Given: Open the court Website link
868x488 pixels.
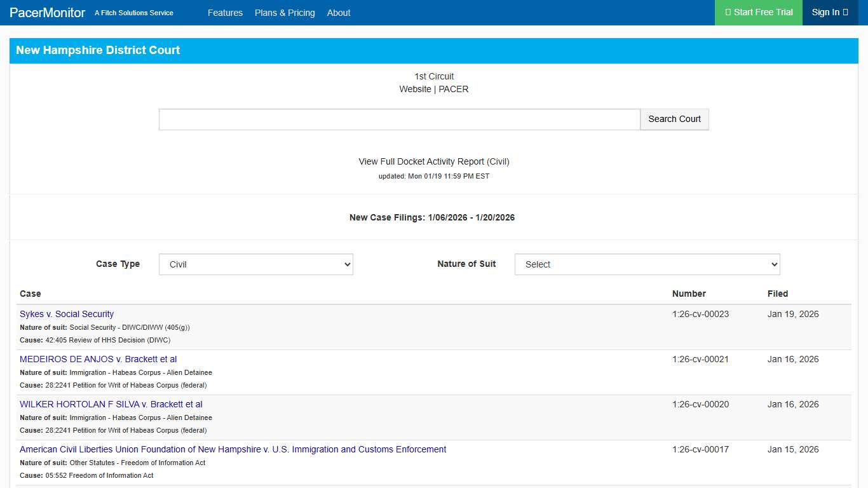Looking at the screenshot, I should coord(416,89).
